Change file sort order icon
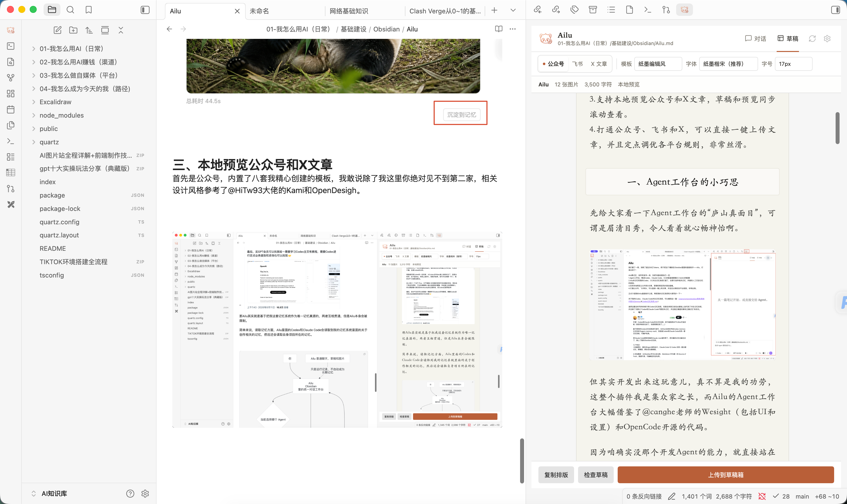 [x=89, y=30]
